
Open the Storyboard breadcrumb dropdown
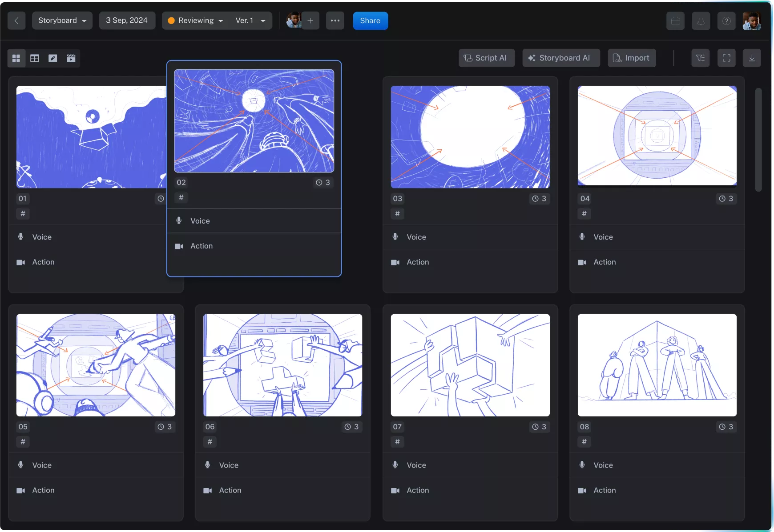click(62, 20)
